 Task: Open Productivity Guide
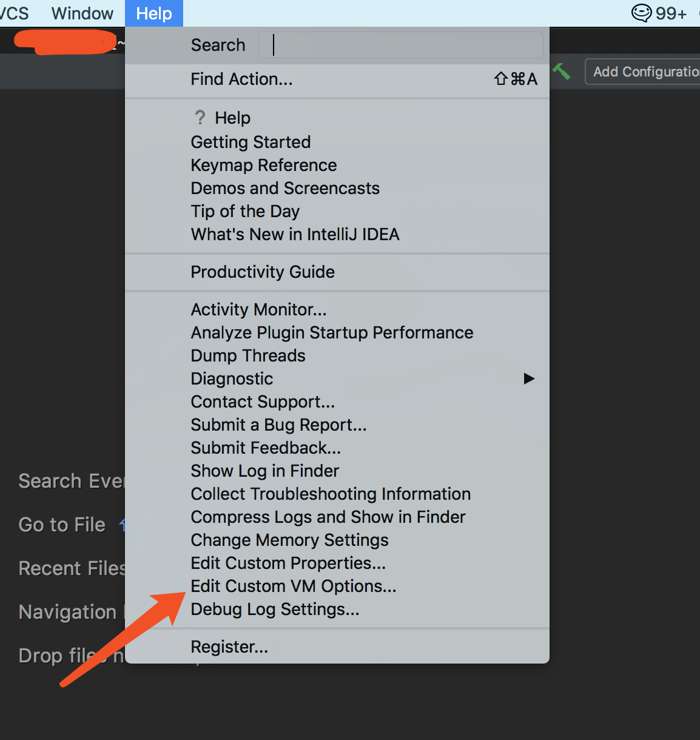[x=263, y=272]
